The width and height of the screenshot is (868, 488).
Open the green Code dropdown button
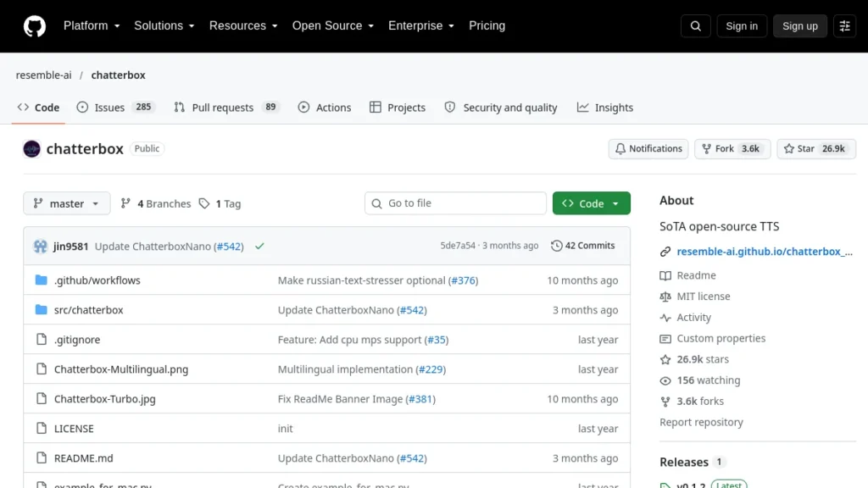[x=591, y=203]
